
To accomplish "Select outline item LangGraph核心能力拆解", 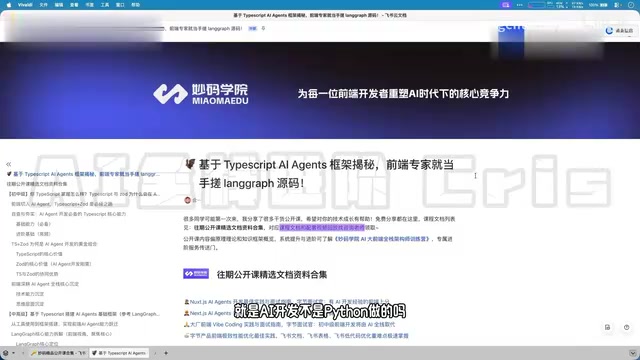I will 61,334.
